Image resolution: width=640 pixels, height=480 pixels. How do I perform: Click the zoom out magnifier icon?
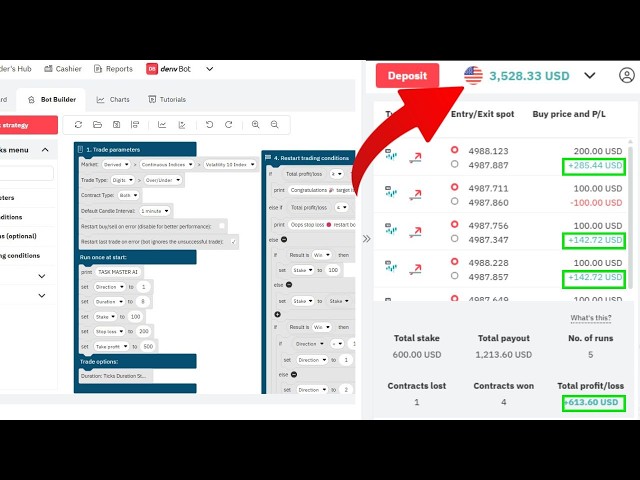pyautogui.click(x=275, y=124)
